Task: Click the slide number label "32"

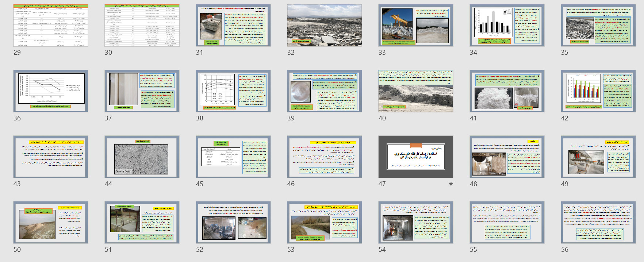Action: click(x=291, y=53)
